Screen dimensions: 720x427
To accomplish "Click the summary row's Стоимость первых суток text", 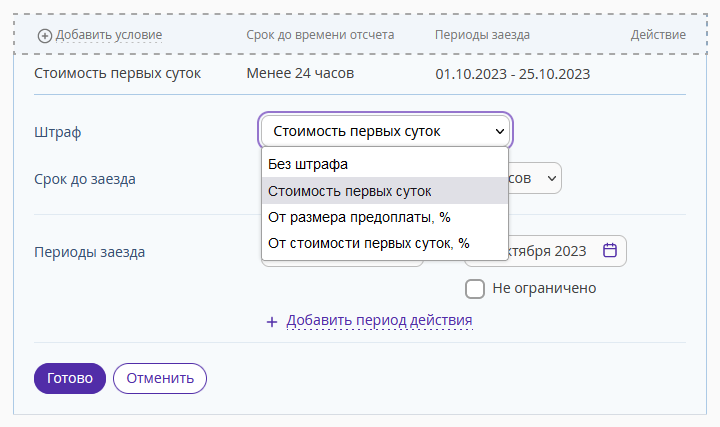I will (118, 73).
